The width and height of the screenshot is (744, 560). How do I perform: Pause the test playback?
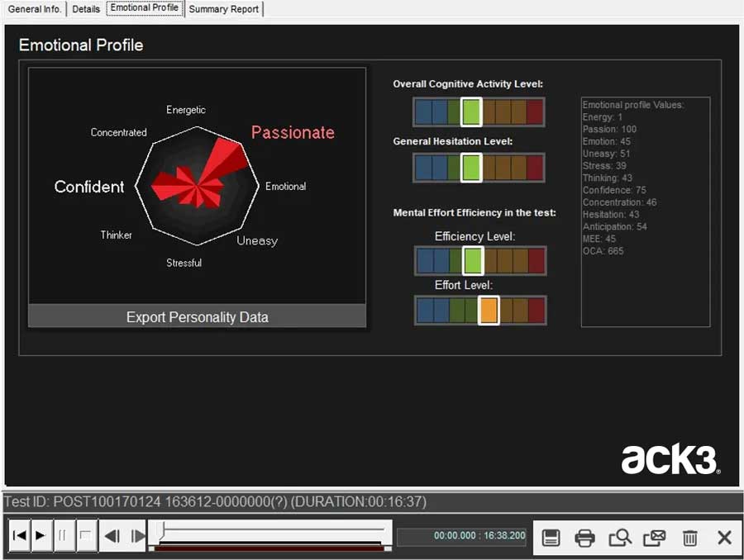[x=64, y=535]
